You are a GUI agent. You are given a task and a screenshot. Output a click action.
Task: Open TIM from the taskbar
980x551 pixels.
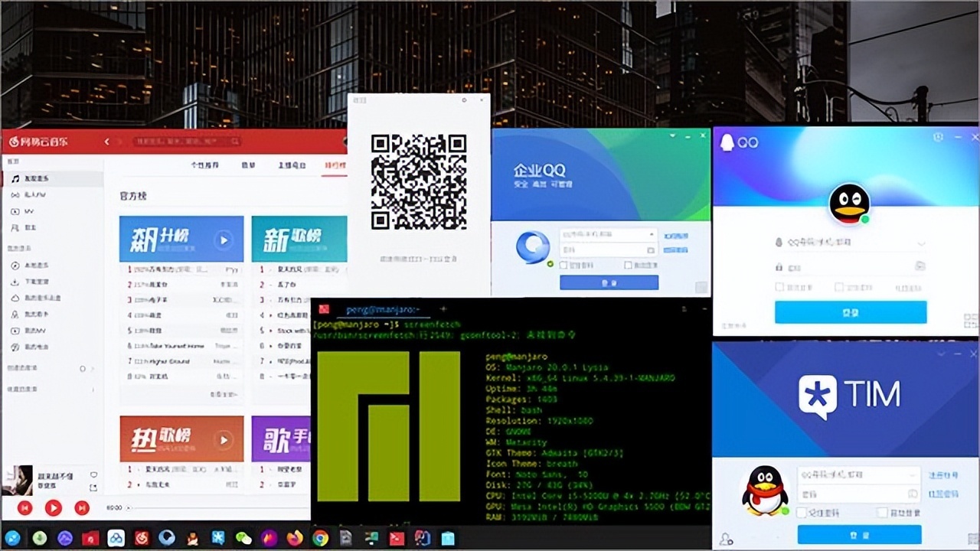(x=218, y=538)
